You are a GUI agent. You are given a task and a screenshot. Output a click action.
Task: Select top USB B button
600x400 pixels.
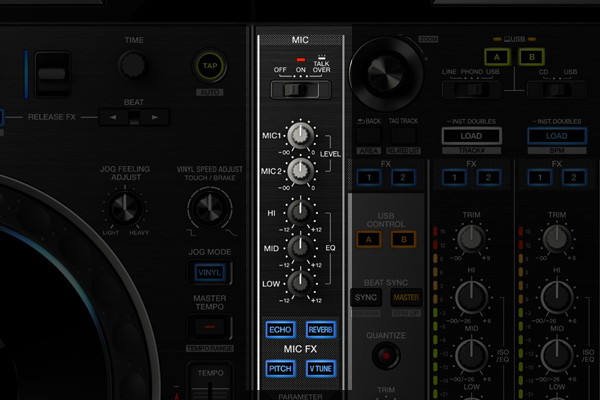pyautogui.click(x=532, y=57)
